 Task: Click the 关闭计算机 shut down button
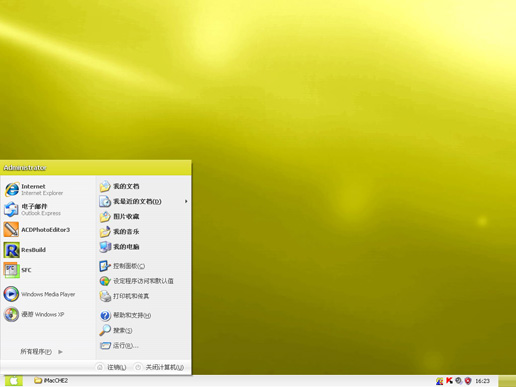159,367
